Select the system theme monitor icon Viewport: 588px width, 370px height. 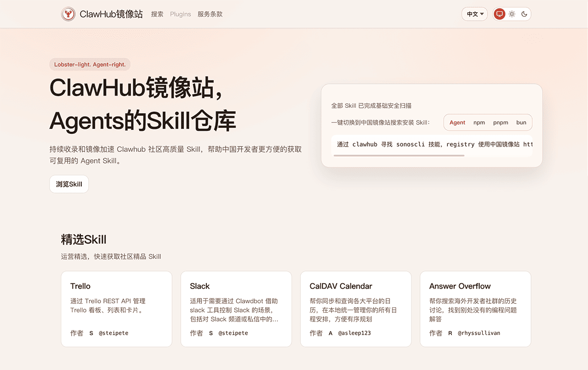click(499, 14)
